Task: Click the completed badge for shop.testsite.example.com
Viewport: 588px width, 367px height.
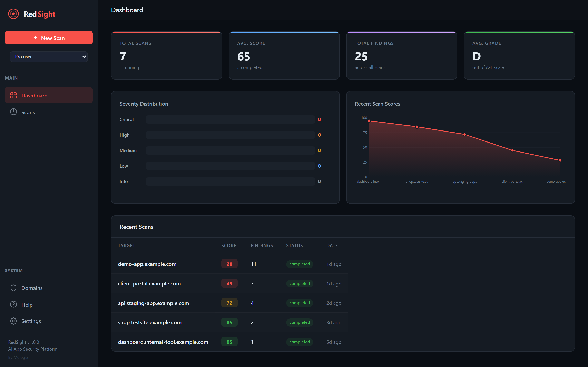Action: (299, 322)
